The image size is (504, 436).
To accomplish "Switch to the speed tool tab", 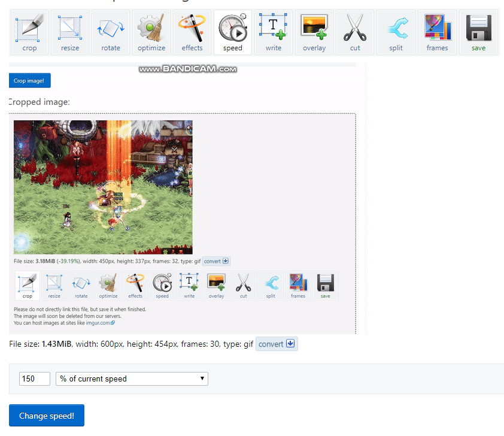I will (233, 32).
